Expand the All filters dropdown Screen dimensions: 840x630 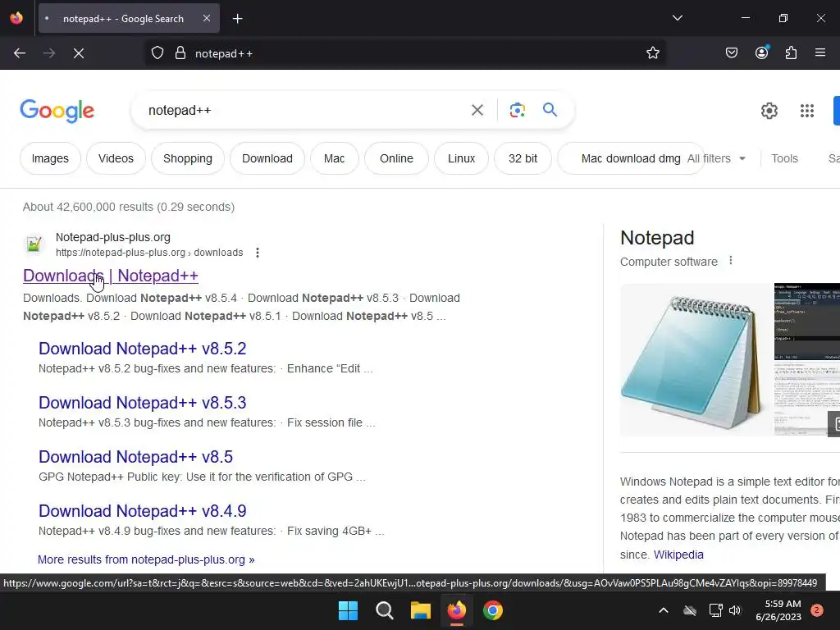pos(717,158)
